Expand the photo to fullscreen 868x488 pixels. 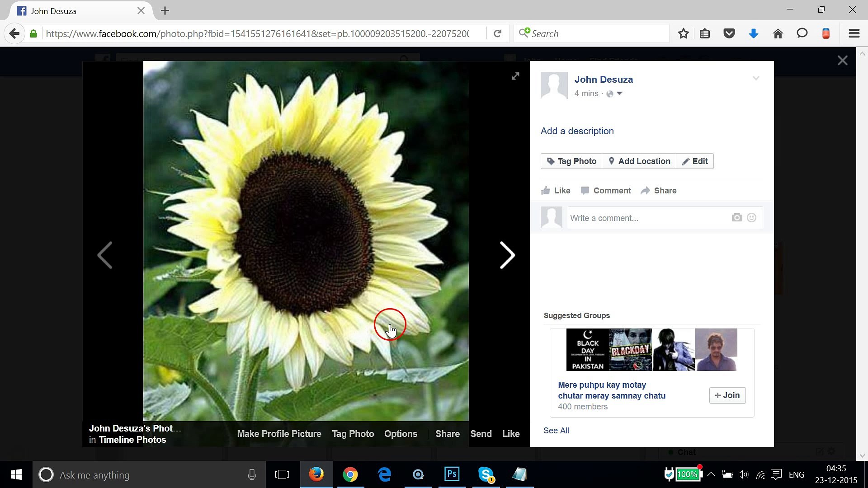coord(515,76)
